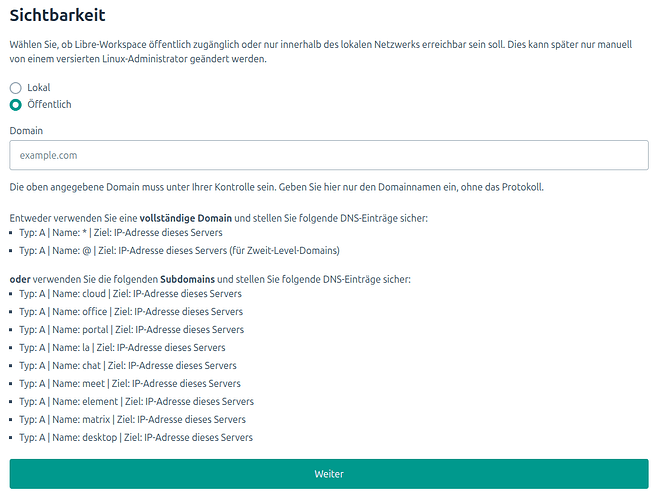
Task: Select the Öffentlich radio button
Action: click(16, 104)
